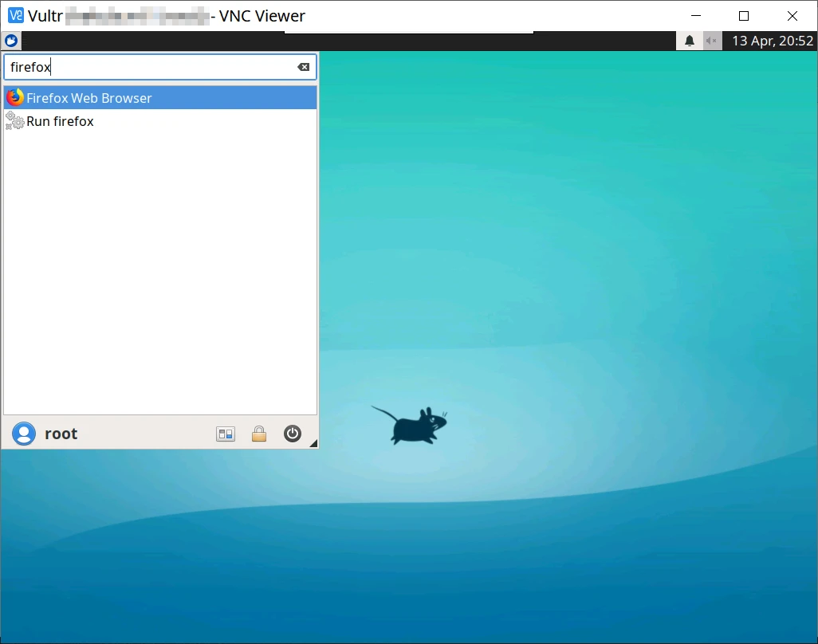
Task: Click the VNC Viewer app logo
Action: tap(16, 16)
